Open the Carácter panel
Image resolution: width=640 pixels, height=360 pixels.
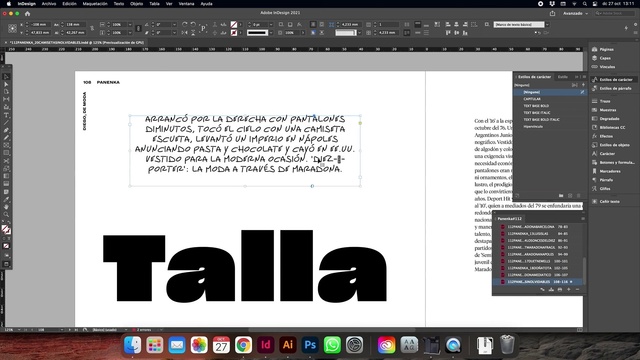tap(606, 153)
